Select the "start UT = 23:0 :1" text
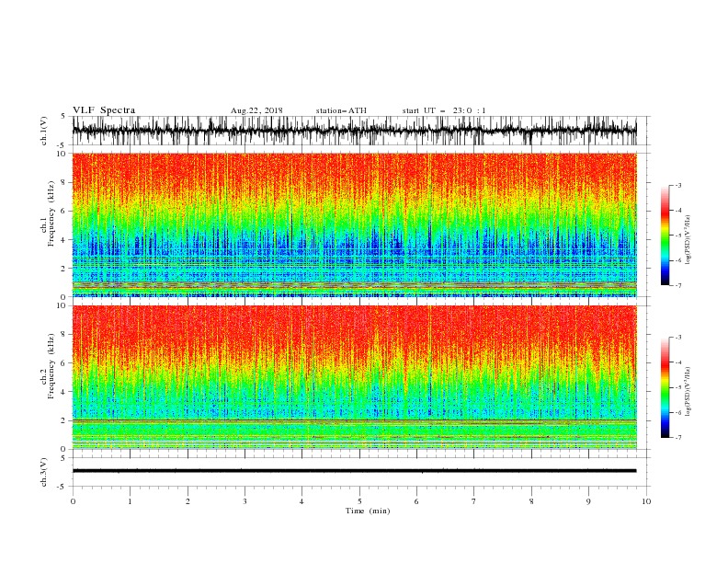 pos(444,110)
